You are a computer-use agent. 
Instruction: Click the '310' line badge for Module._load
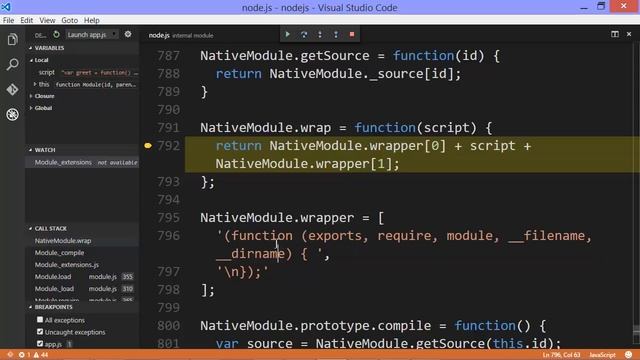(128, 289)
